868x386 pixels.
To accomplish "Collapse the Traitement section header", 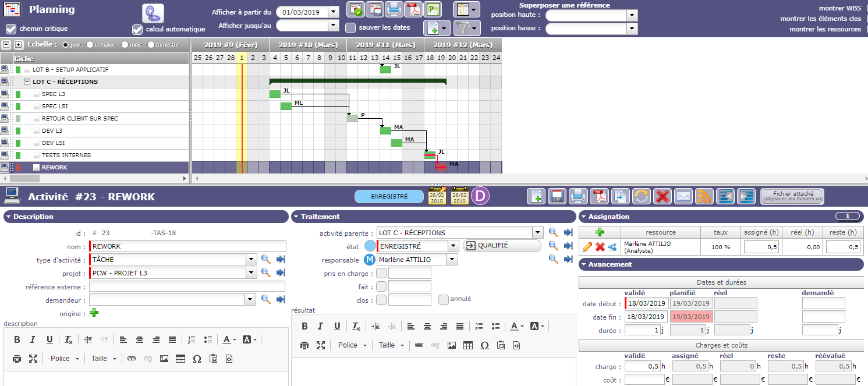I will 434,217.
